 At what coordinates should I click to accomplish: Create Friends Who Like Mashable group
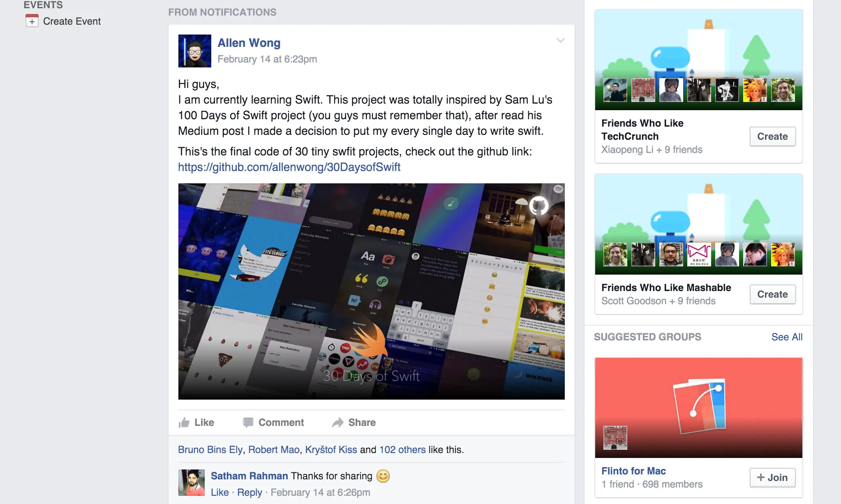[772, 294]
